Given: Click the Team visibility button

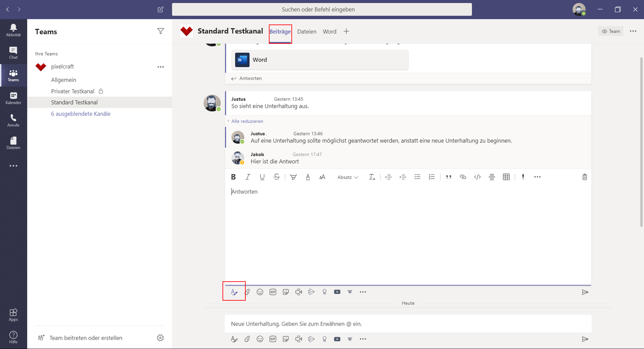Looking at the screenshot, I should coord(611,31).
